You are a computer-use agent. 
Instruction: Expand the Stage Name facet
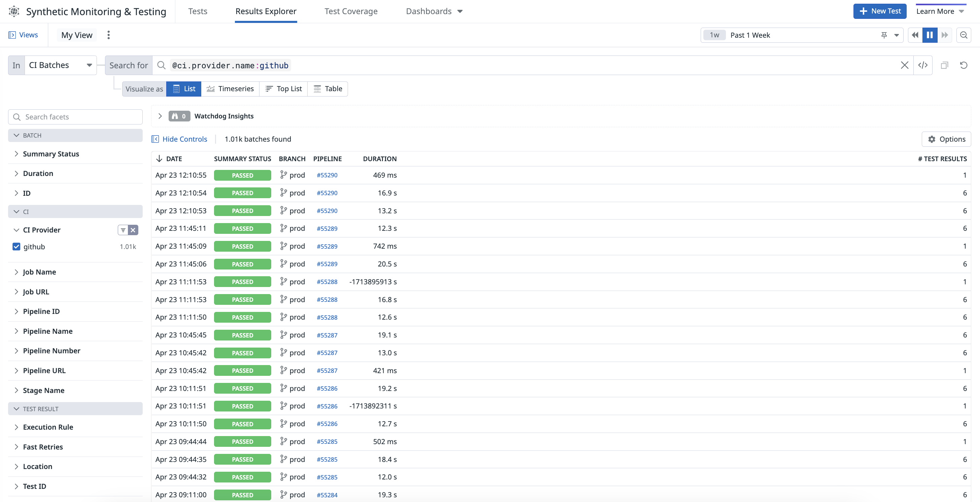pyautogui.click(x=16, y=390)
